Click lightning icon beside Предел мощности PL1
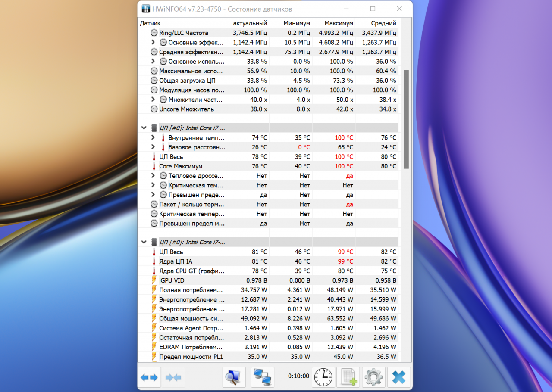The image size is (552, 392). tap(154, 357)
